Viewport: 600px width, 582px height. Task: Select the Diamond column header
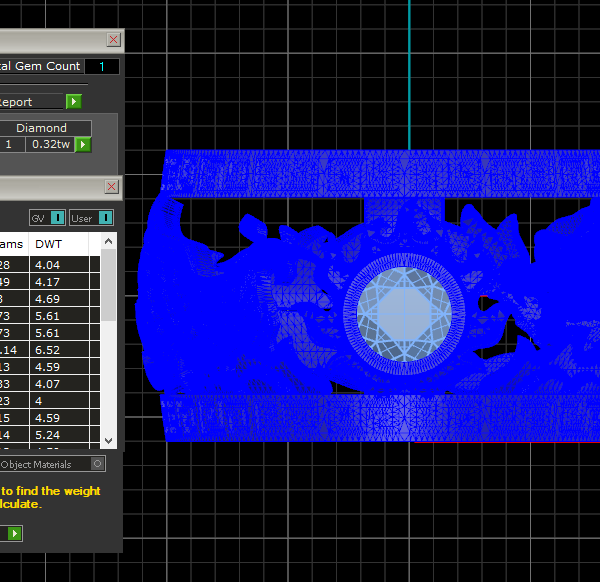point(42,128)
